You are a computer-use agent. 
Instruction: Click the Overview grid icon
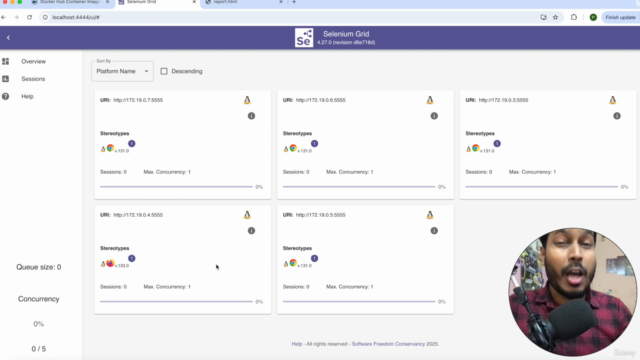coord(5,61)
